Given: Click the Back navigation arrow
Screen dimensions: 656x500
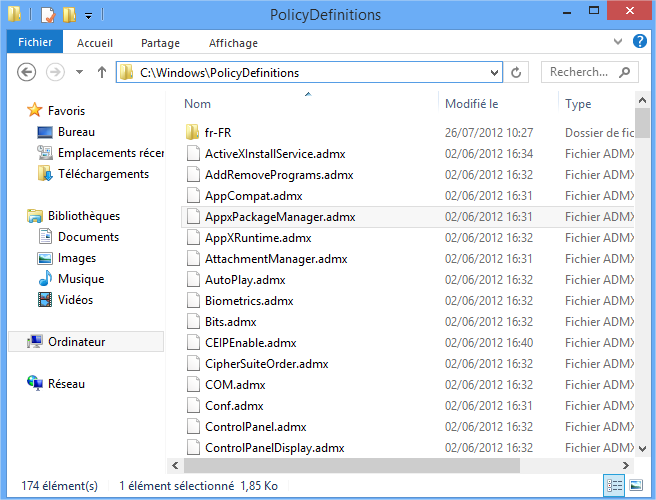Looking at the screenshot, I should [26, 72].
